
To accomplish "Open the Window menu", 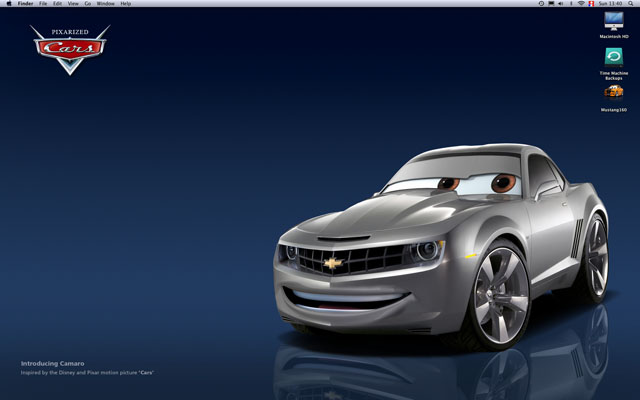I will pos(105,3).
